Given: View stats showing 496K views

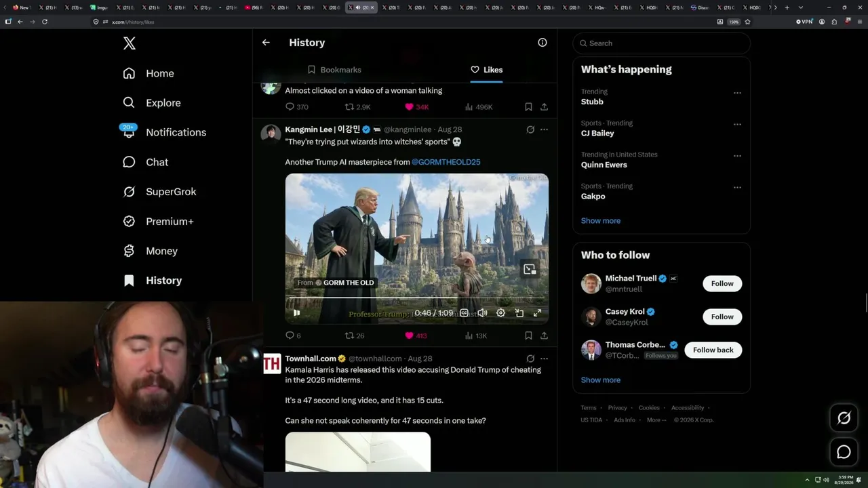Looking at the screenshot, I should click(479, 107).
